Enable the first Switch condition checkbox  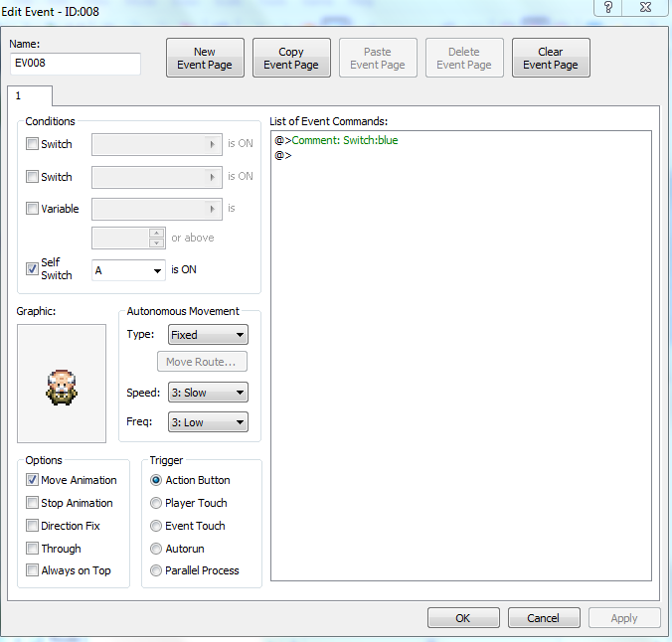(33, 144)
